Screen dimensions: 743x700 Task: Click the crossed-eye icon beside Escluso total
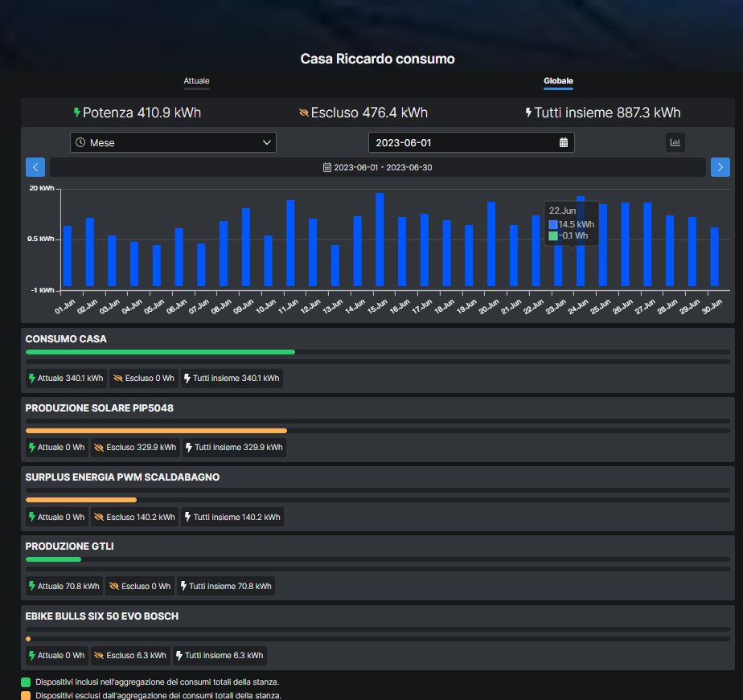(x=303, y=113)
